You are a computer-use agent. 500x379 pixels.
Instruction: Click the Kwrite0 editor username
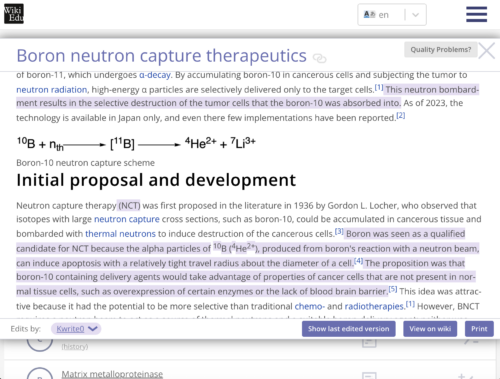70,329
